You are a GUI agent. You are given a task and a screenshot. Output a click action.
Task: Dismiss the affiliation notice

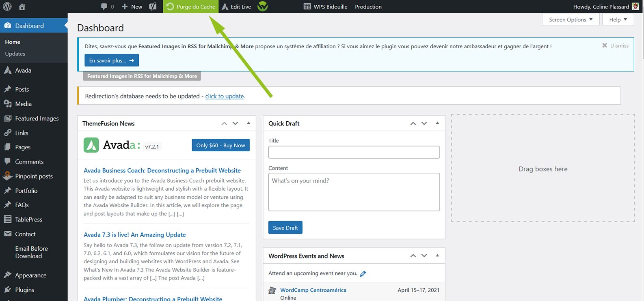(615, 46)
